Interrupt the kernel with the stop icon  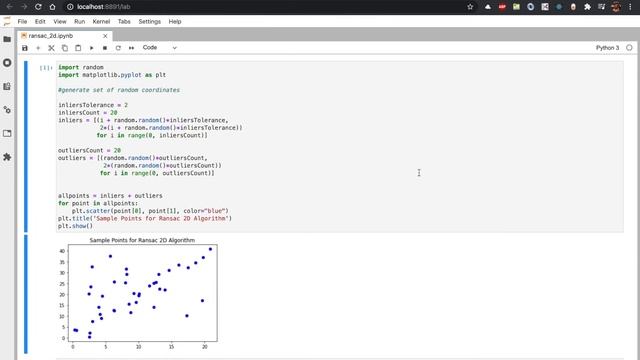[105, 48]
